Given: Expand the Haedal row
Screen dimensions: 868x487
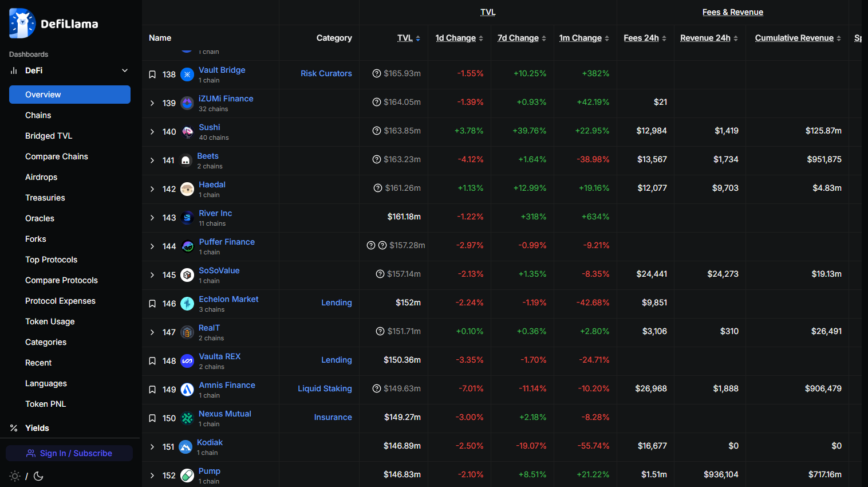Looking at the screenshot, I should [152, 189].
